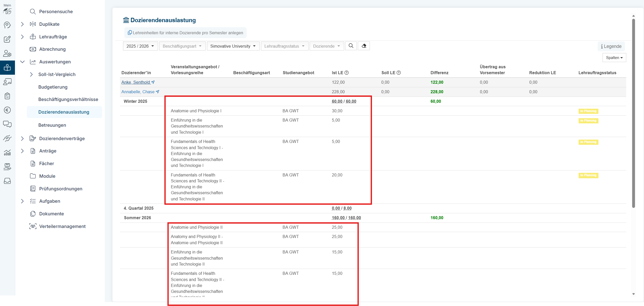Open the 2025 / 2026 year dropdown

(x=140, y=46)
